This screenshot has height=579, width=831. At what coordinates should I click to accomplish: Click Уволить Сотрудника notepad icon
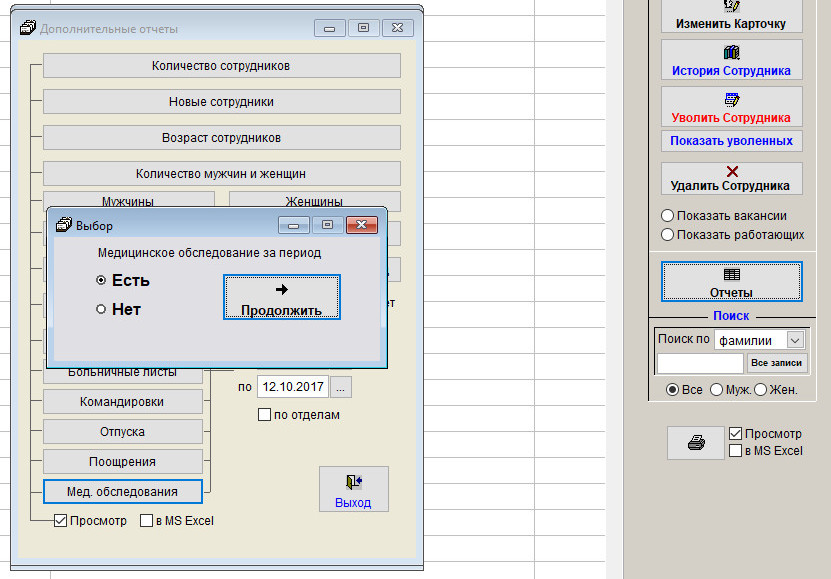(731, 99)
